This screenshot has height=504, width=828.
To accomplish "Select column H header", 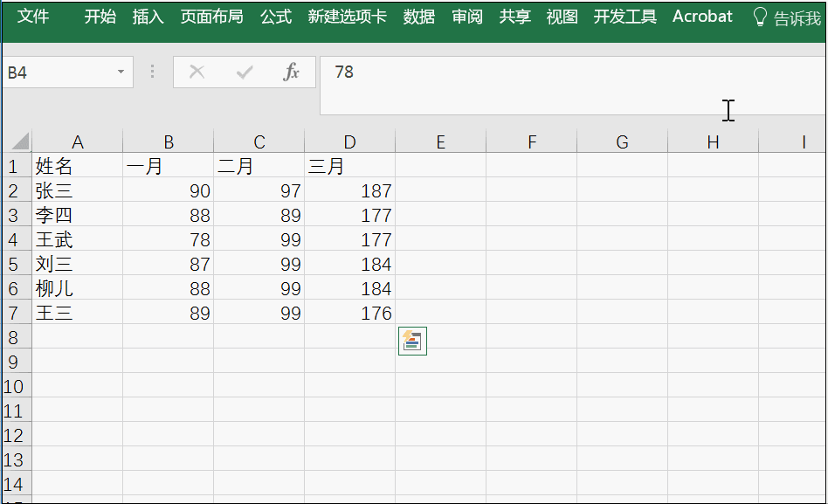I will click(x=714, y=142).
